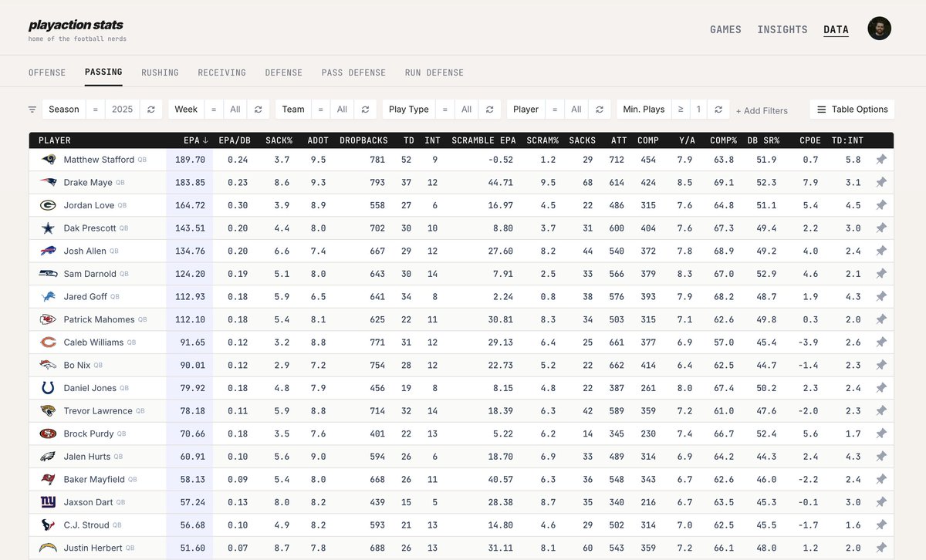This screenshot has height=560, width=926.
Task: Switch to the Pass Defense tab
Action: (353, 73)
